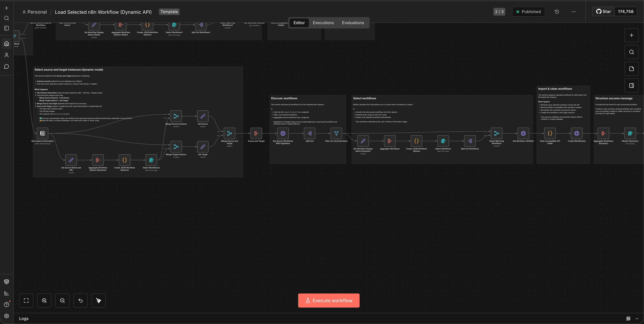Open canvas node search
The height and width of the screenshot is (324, 644).
[632, 52]
